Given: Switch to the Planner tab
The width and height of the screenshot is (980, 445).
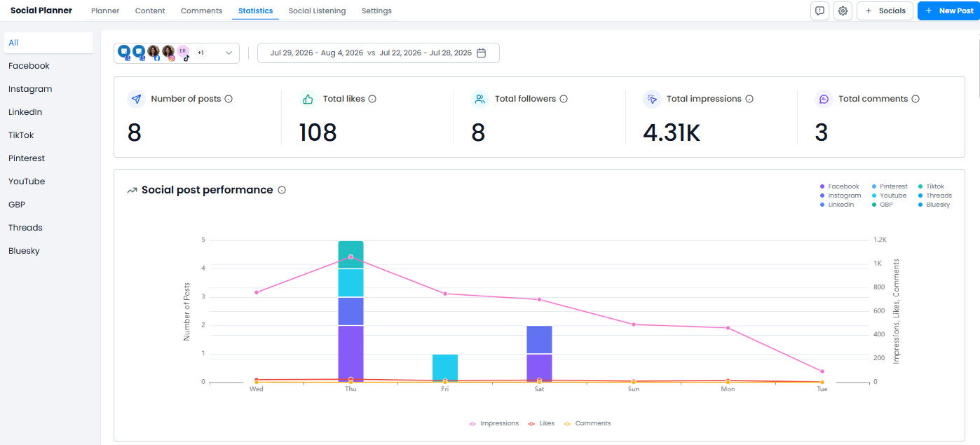Looking at the screenshot, I should pyautogui.click(x=105, y=11).
